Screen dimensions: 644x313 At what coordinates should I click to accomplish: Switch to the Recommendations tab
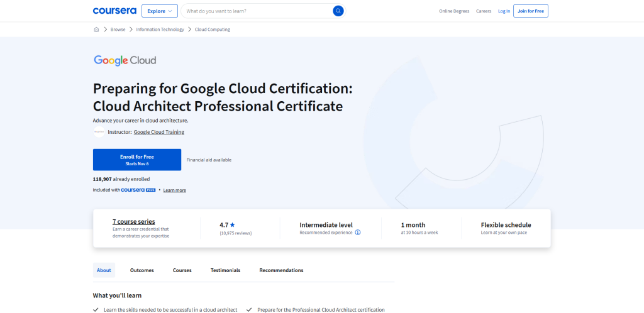tap(281, 270)
